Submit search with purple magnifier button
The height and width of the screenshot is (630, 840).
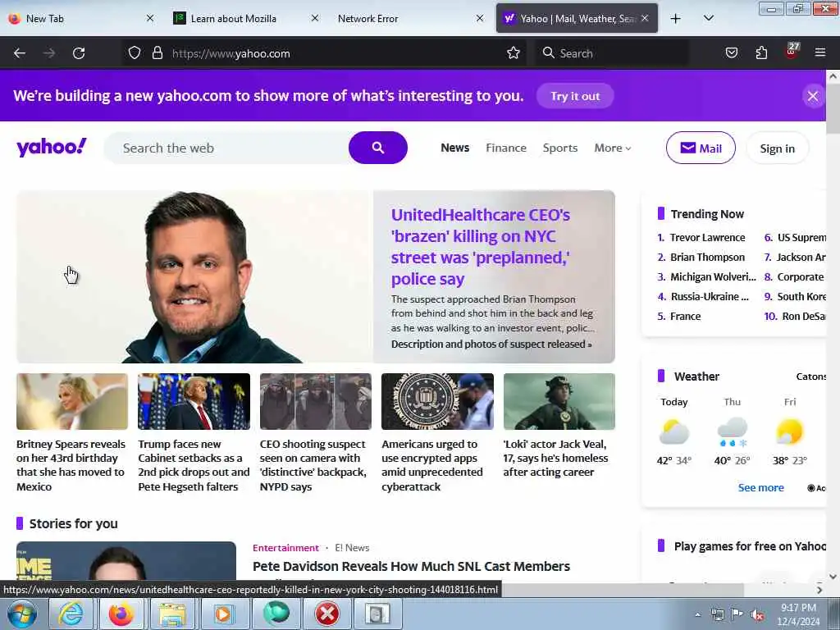[x=377, y=148]
